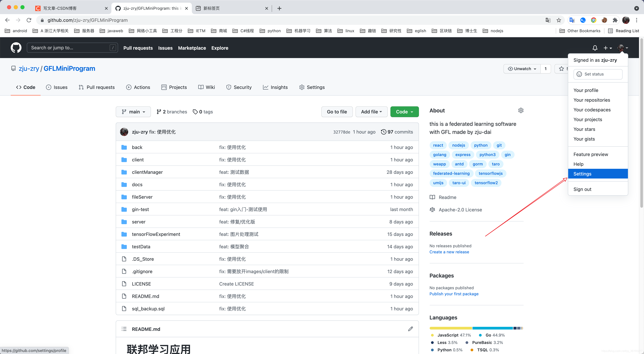
Task: Bookmark page with star icon in address bar
Action: [559, 20]
